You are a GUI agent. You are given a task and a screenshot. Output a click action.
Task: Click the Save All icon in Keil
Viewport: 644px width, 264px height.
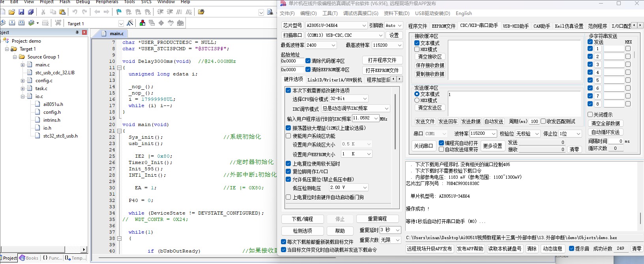pos(31,12)
